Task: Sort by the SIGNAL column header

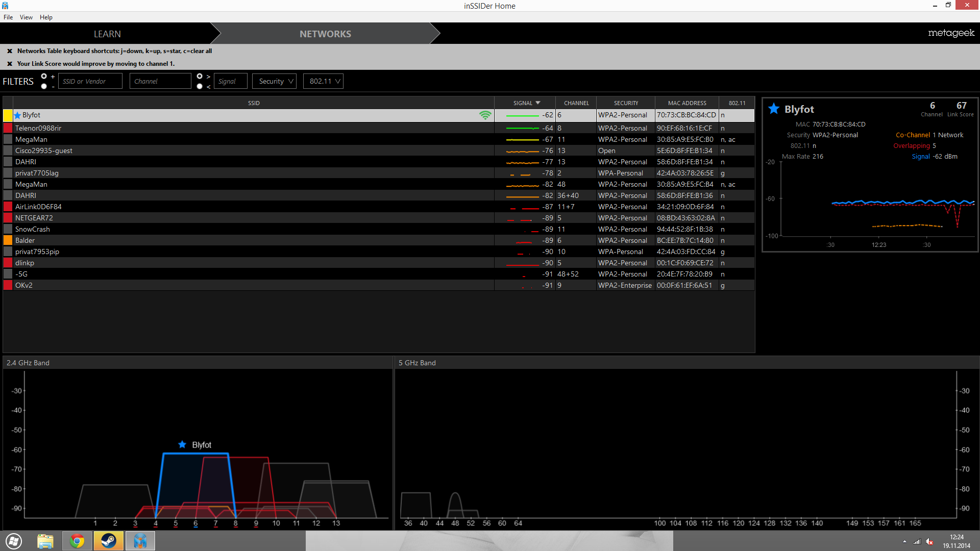Action: click(525, 103)
